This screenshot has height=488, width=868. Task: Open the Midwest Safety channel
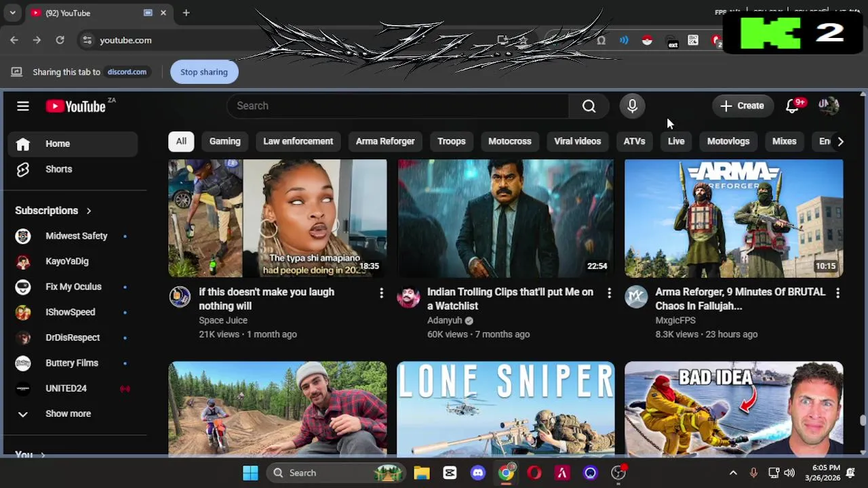coord(73,236)
